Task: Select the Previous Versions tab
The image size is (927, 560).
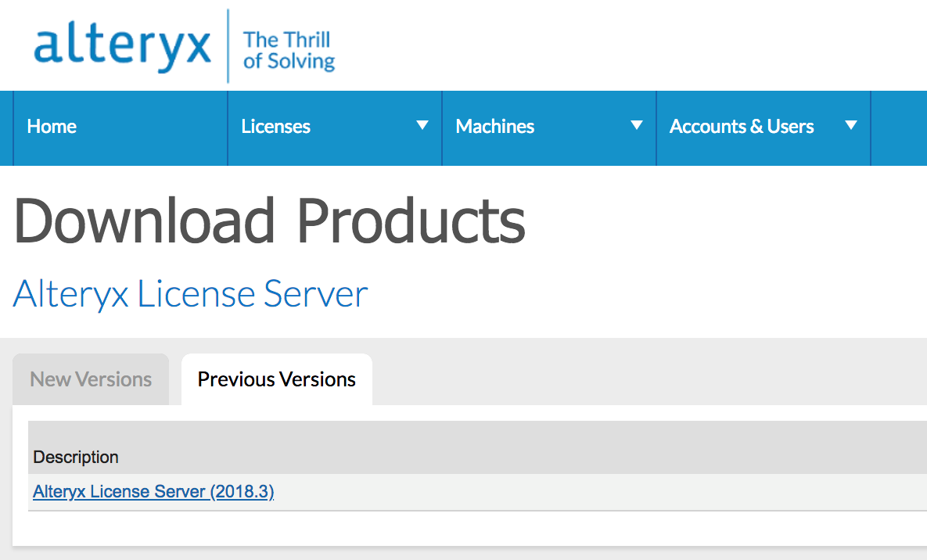Action: pyautogui.click(x=276, y=380)
